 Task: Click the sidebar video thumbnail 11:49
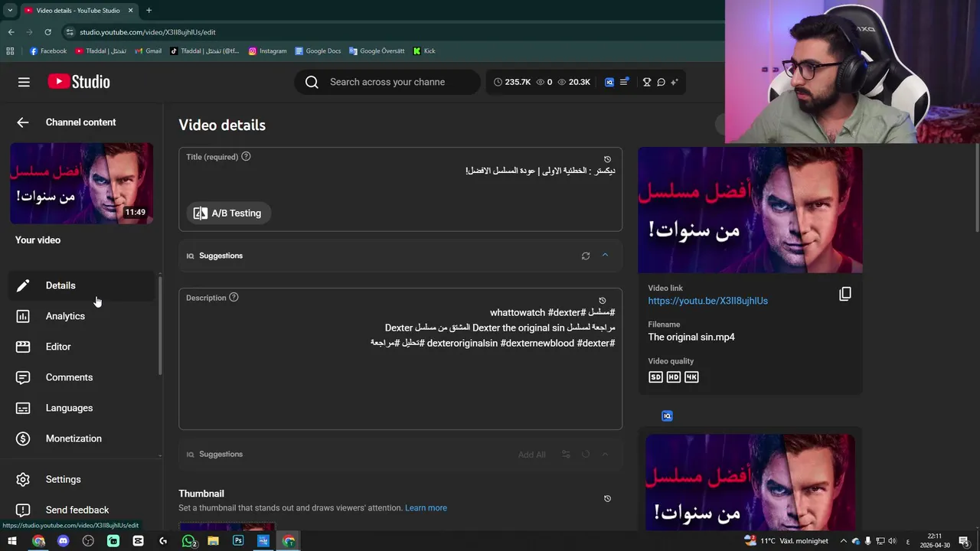click(x=81, y=184)
